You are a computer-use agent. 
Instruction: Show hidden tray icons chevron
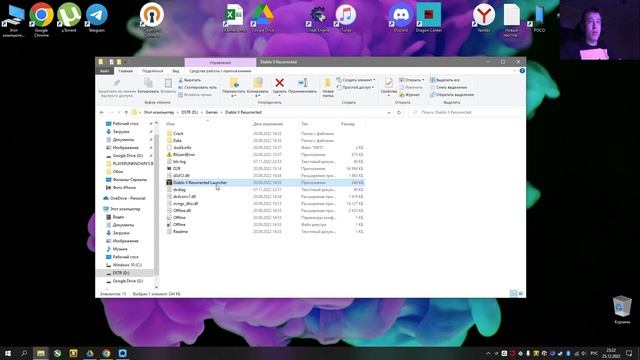tap(488, 353)
